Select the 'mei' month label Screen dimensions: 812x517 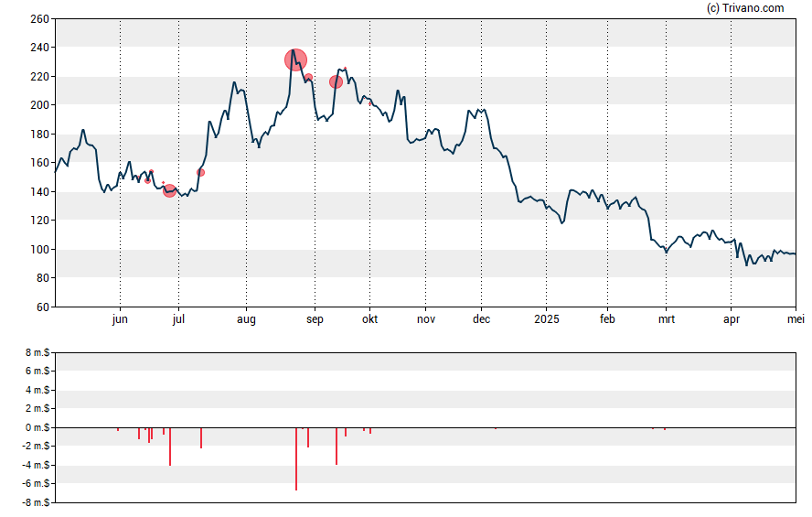pos(796,319)
